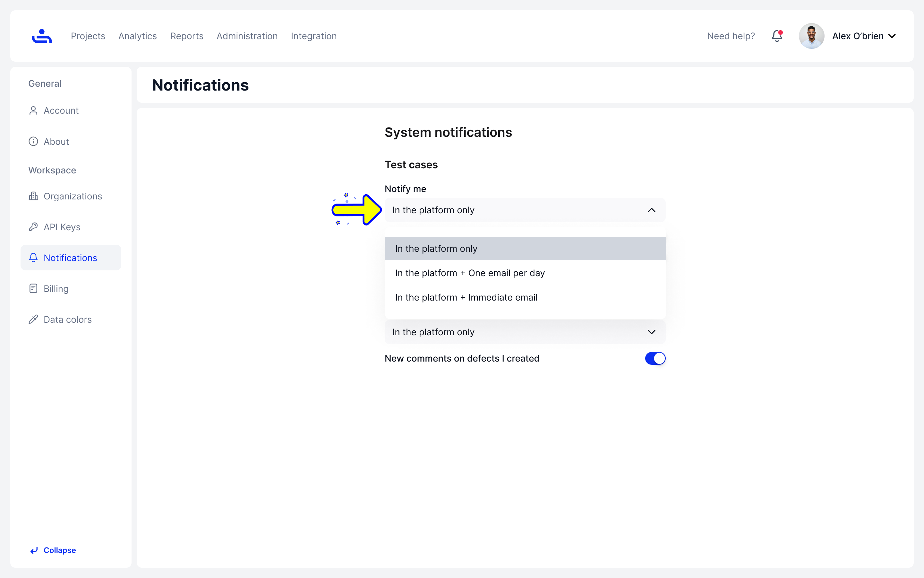Click the blue app logo icon
Image resolution: width=924 pixels, height=578 pixels.
click(42, 36)
